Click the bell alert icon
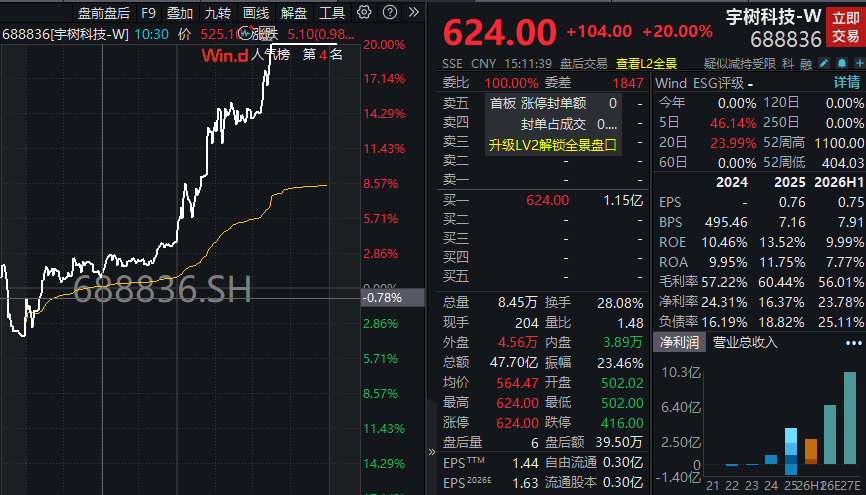 click(x=842, y=63)
